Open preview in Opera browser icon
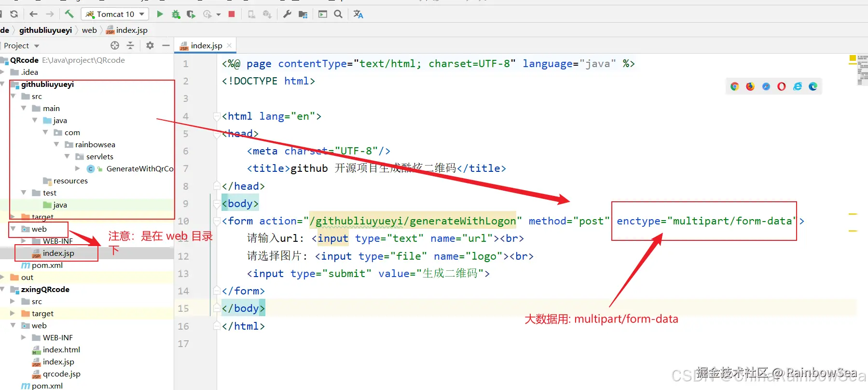 point(782,86)
